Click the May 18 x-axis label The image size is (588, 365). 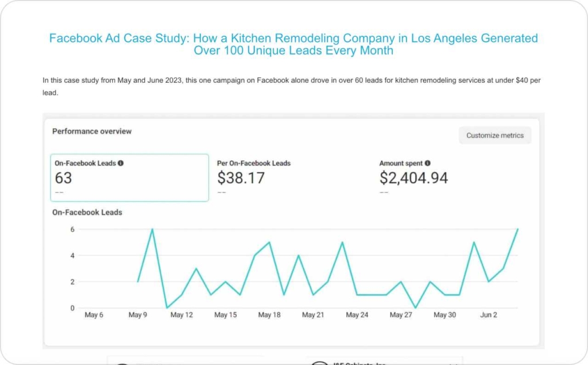[269, 315]
